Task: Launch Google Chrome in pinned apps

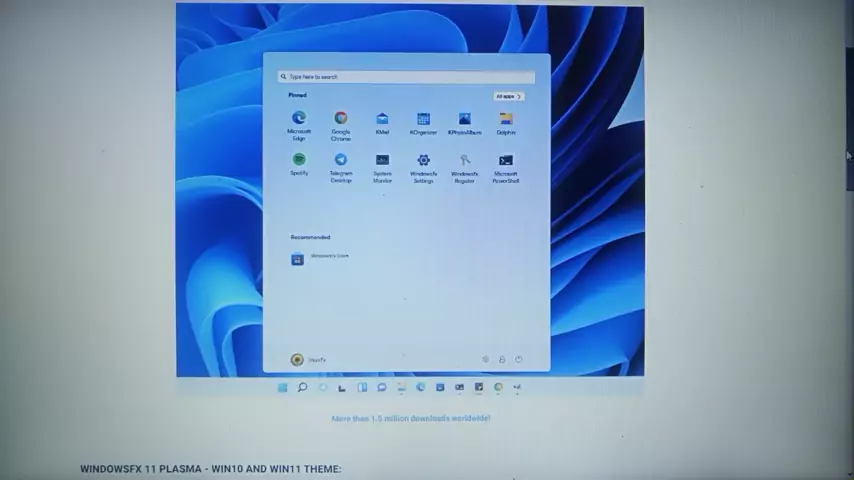Action: pos(340,125)
